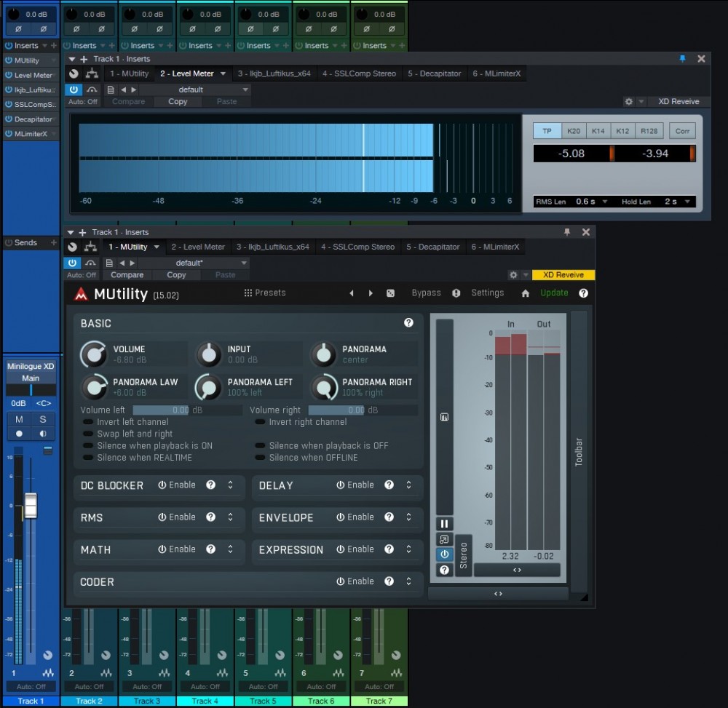The width and height of the screenshot is (728, 708).
Task: Select R128 metering mode
Action: pyautogui.click(x=649, y=131)
